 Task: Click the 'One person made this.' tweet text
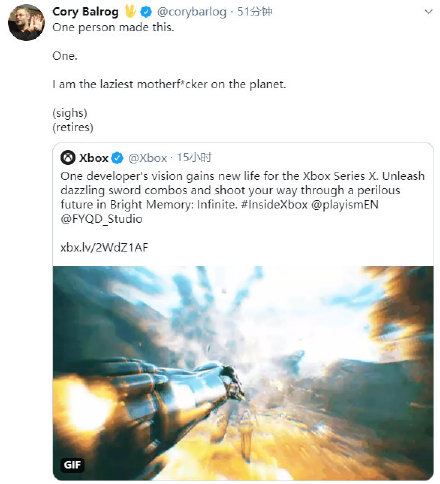click(x=113, y=27)
